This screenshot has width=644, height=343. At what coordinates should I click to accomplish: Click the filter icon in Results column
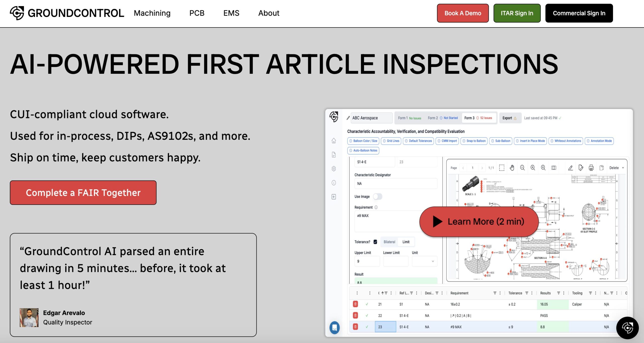pyautogui.click(x=558, y=293)
